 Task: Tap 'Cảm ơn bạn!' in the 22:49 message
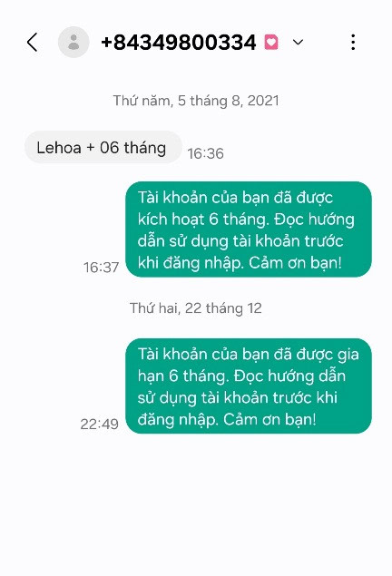269,419
